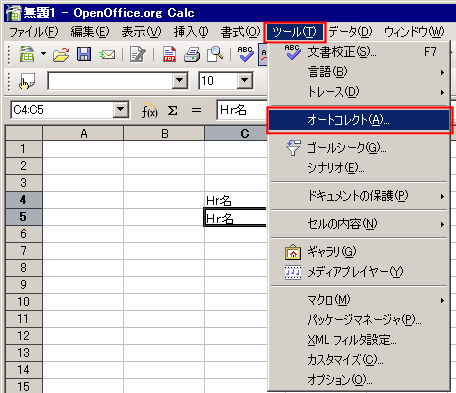Open the font size dropdown arrow
The image size is (456, 393).
coord(245,80)
